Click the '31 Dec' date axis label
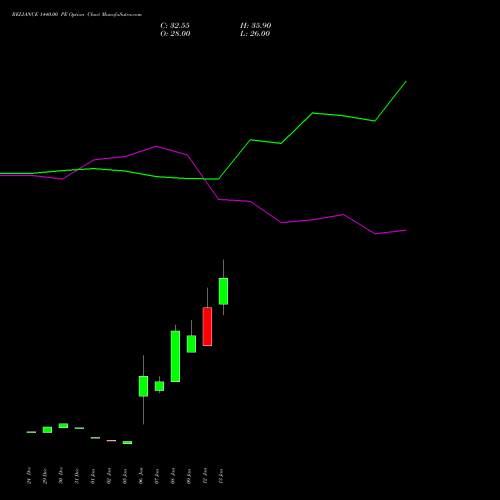The height and width of the screenshot is (500, 500). (x=77, y=476)
